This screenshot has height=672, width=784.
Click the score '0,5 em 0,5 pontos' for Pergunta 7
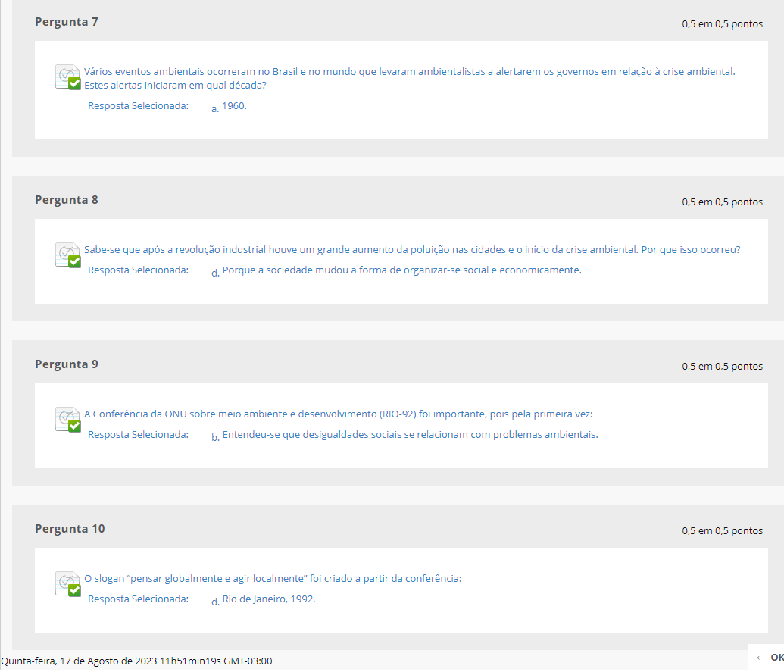(722, 24)
